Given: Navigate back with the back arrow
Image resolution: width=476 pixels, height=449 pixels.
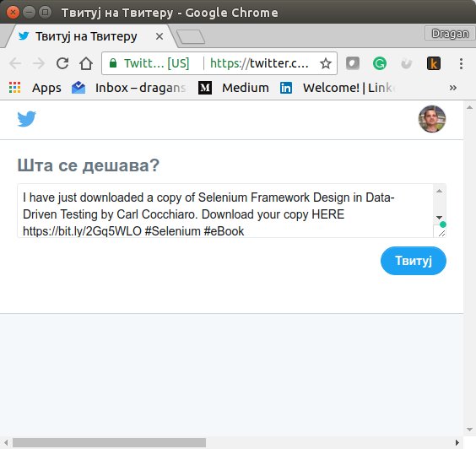Looking at the screenshot, I should tap(15, 63).
